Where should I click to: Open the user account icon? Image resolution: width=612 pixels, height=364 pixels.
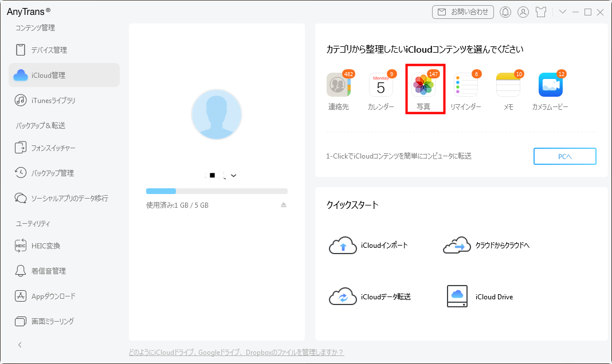(523, 12)
